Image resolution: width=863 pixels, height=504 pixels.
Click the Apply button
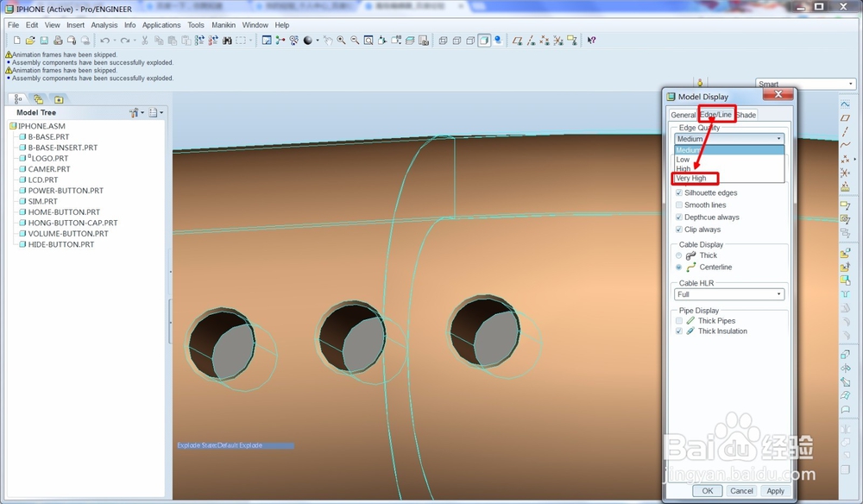775,491
